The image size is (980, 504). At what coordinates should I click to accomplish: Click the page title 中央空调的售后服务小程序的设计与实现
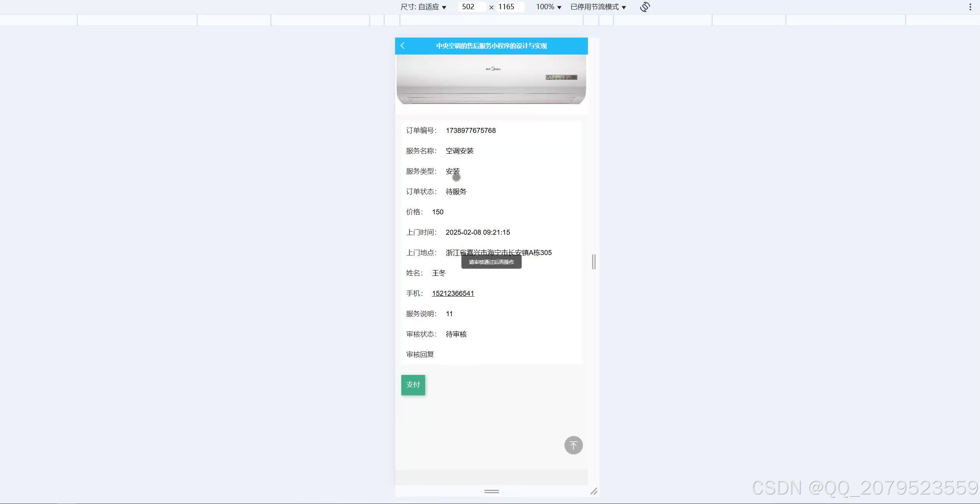pos(492,46)
